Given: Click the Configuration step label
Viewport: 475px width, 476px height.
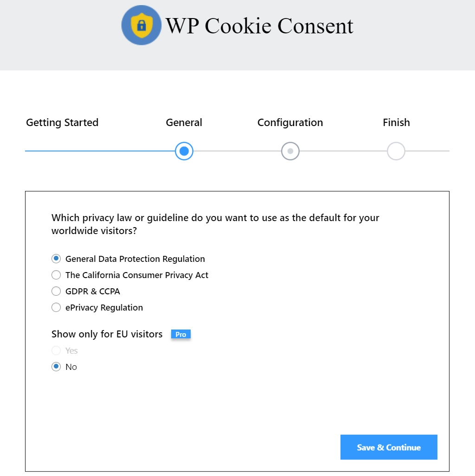Looking at the screenshot, I should [x=290, y=122].
